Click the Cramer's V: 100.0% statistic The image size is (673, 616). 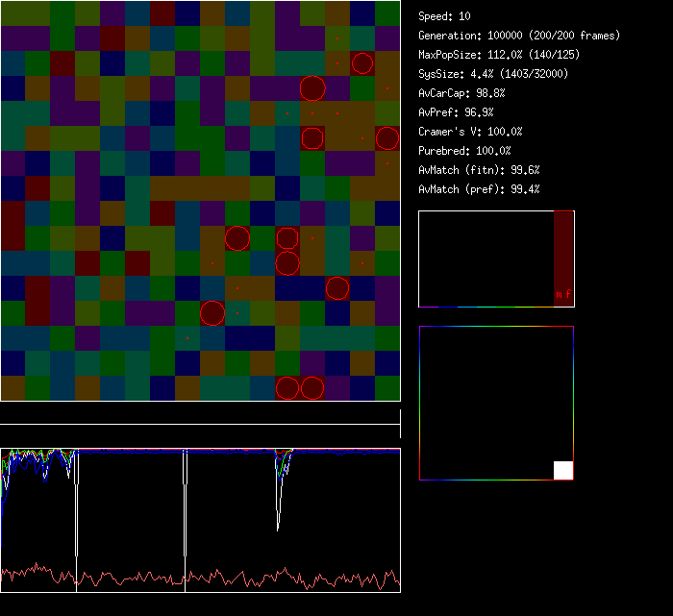coord(471,132)
